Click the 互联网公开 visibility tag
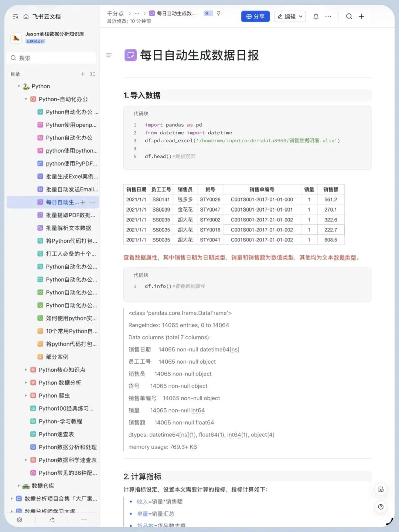Image resolution: width=399 pixels, height=532 pixels. tap(35, 41)
